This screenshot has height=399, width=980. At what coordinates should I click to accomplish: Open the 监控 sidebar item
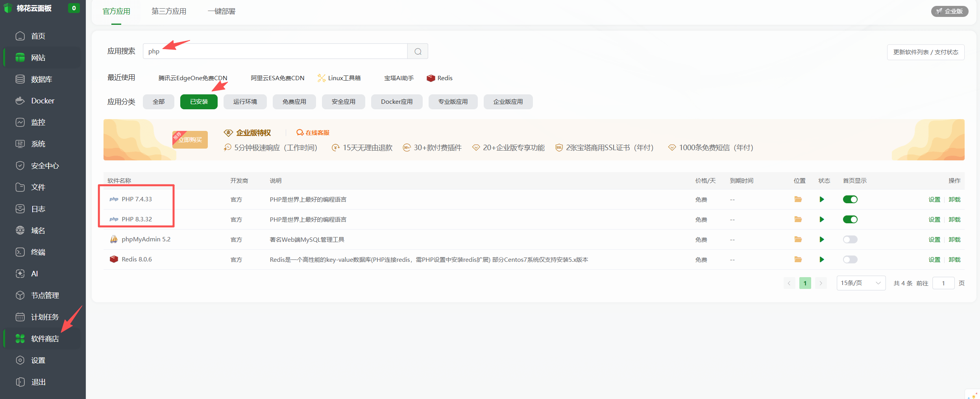[x=43, y=123]
